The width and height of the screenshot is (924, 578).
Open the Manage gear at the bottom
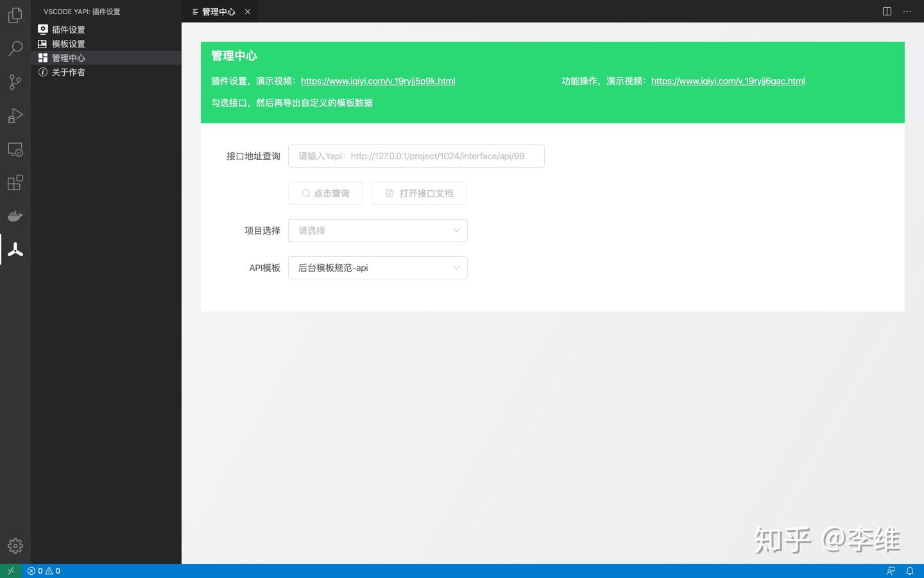pyautogui.click(x=15, y=545)
